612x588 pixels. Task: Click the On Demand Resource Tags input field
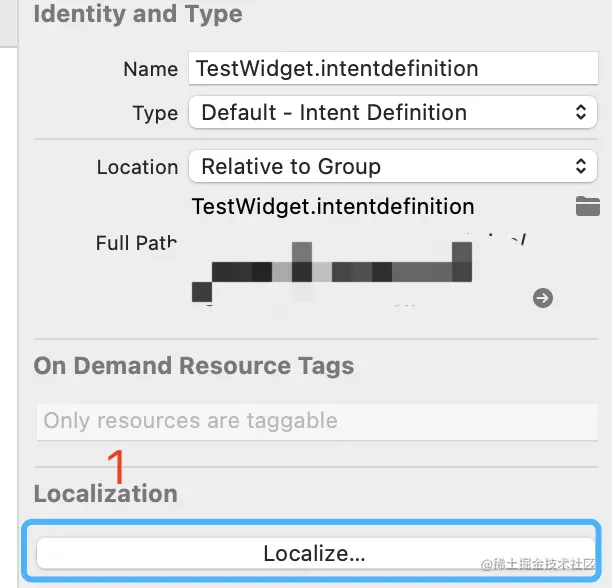pyautogui.click(x=315, y=421)
